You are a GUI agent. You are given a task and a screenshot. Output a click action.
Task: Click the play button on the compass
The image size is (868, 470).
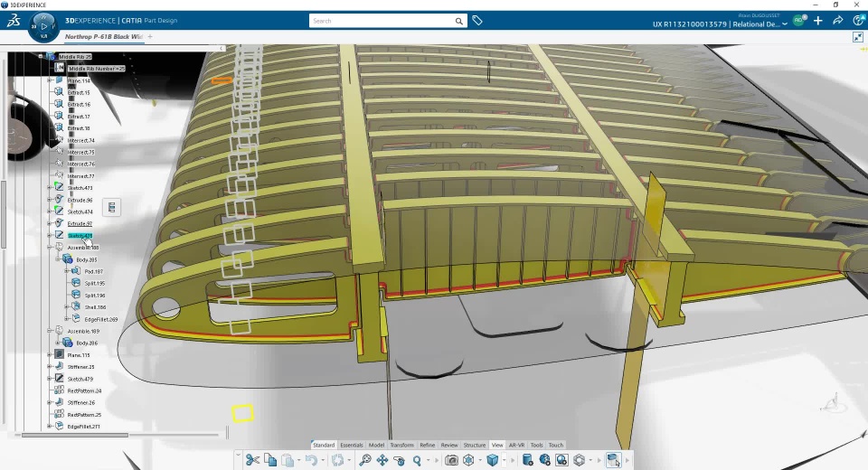(x=43, y=26)
